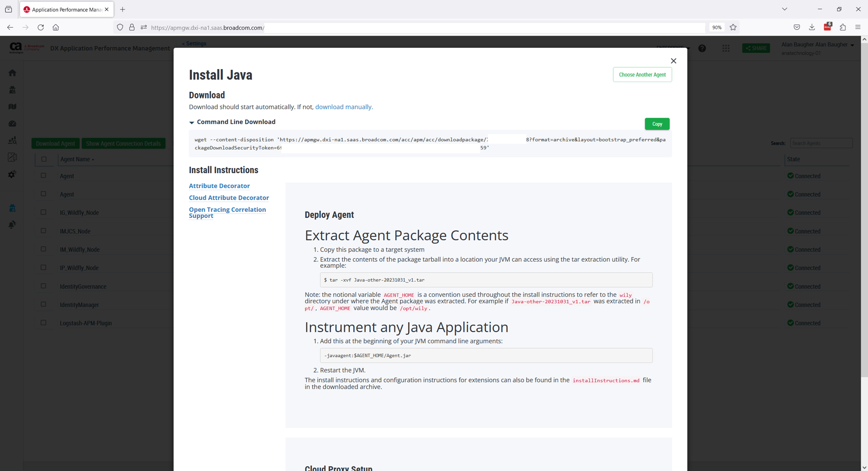
Task: Bookmark page with the star icon
Action: coord(733,27)
